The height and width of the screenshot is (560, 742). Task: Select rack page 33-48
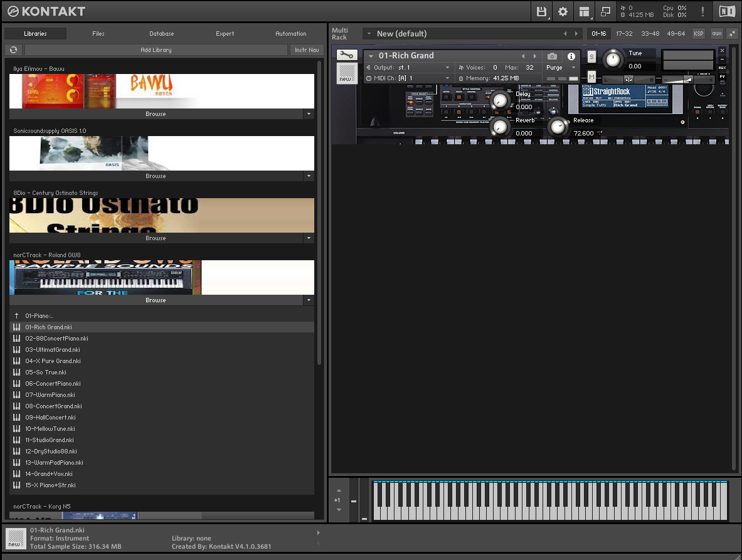pyautogui.click(x=650, y=34)
